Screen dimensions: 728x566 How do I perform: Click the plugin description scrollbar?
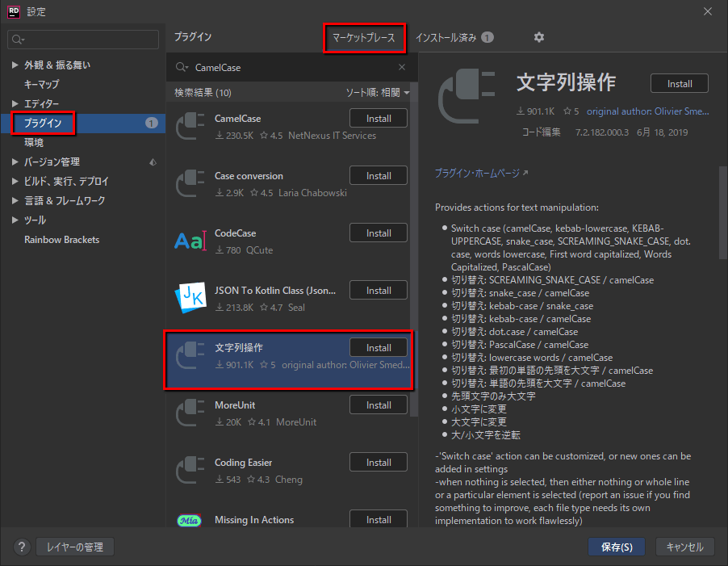[x=723, y=212]
